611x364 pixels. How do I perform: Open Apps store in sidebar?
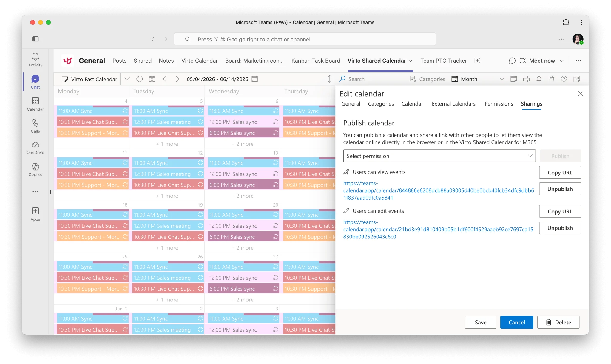(35, 214)
